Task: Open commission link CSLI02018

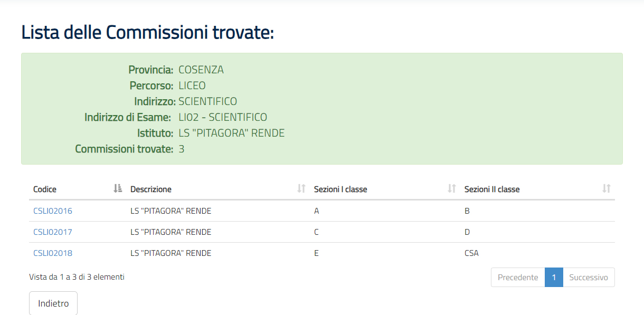Action: pyautogui.click(x=53, y=253)
